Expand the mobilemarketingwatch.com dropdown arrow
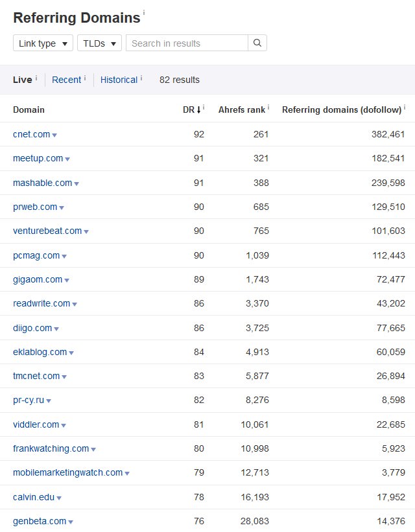Screen dimensions: 415x532 click(127, 474)
